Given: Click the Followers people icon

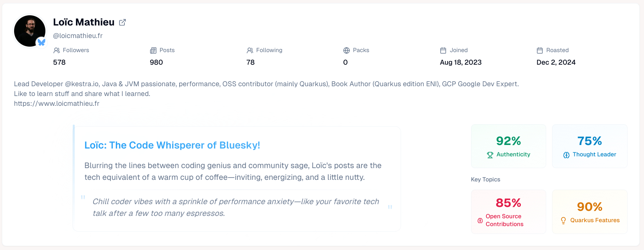Looking at the screenshot, I should [57, 51].
